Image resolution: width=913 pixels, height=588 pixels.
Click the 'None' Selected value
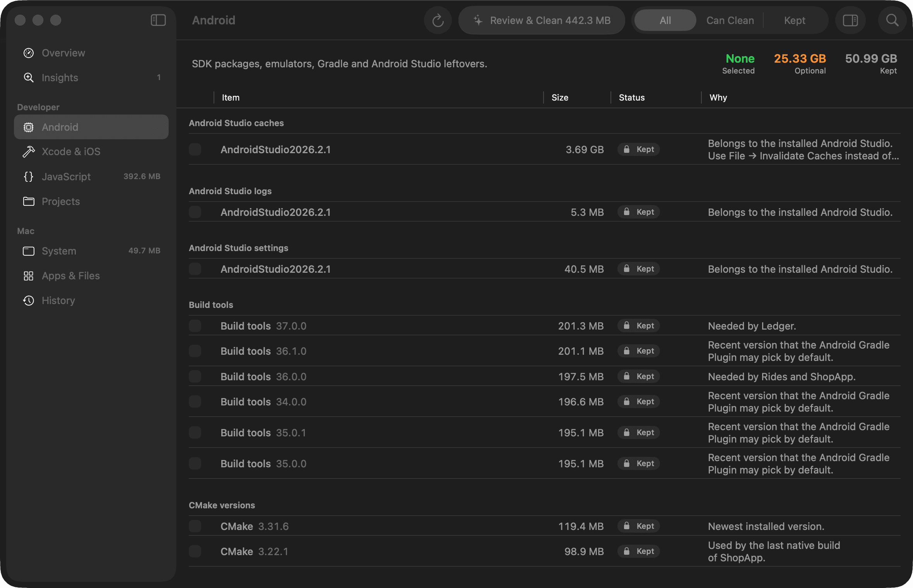[x=740, y=58]
